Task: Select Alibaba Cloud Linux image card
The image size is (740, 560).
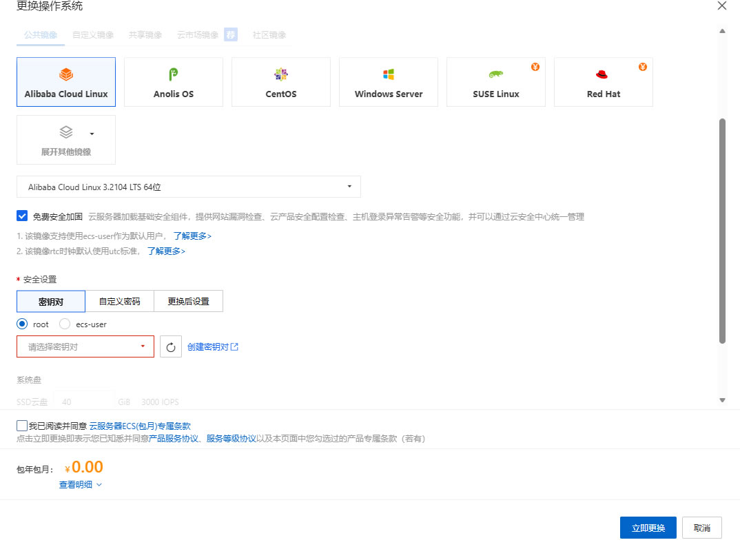Action: click(x=66, y=82)
